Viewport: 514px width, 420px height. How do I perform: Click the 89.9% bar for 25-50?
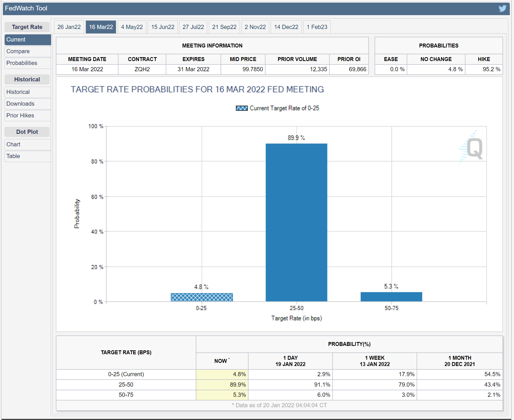pos(296,222)
